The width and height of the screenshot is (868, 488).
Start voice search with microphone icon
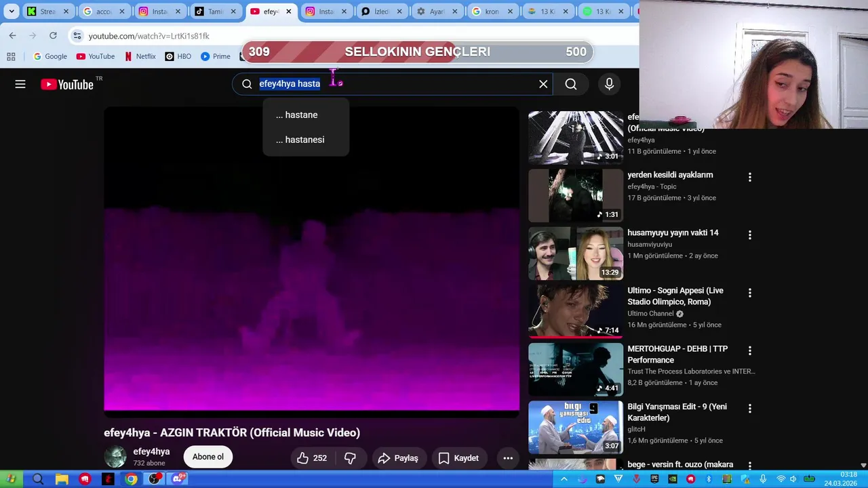coord(609,84)
